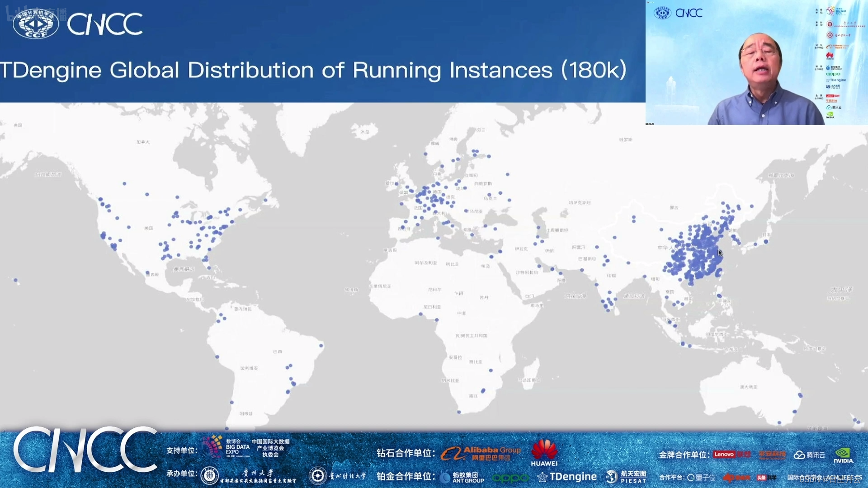This screenshot has height=488, width=868.
Task: Click the CCF circular emblem logo
Action: (36, 24)
